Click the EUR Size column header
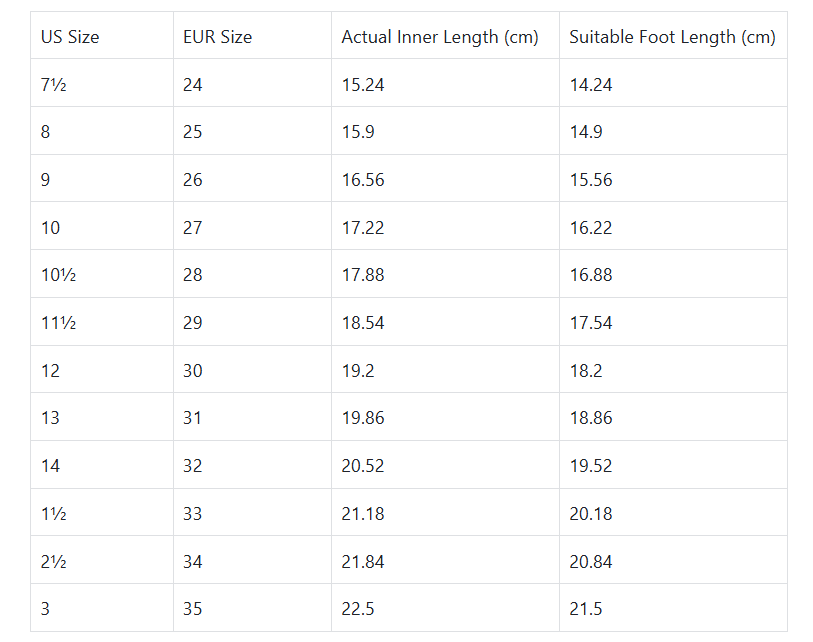813x642 pixels. [217, 37]
